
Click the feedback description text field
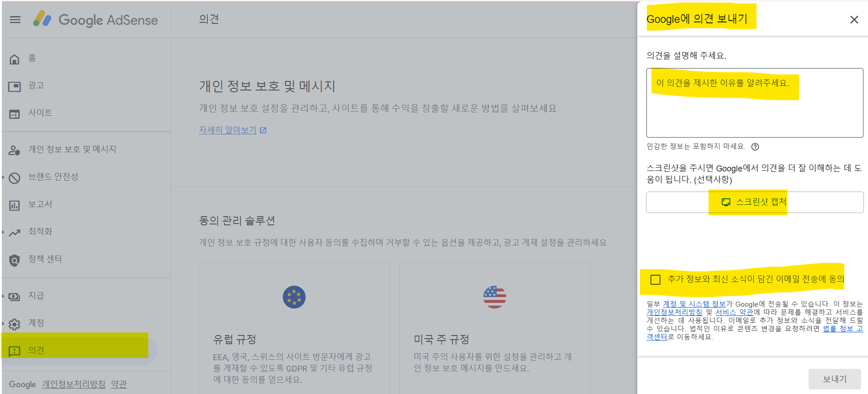coord(755,103)
